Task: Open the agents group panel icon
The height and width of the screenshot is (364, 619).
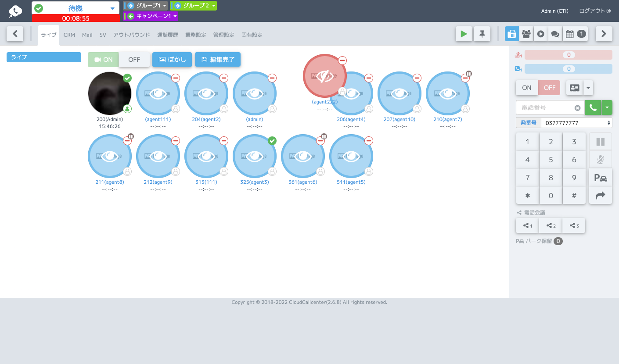Action: click(x=526, y=34)
